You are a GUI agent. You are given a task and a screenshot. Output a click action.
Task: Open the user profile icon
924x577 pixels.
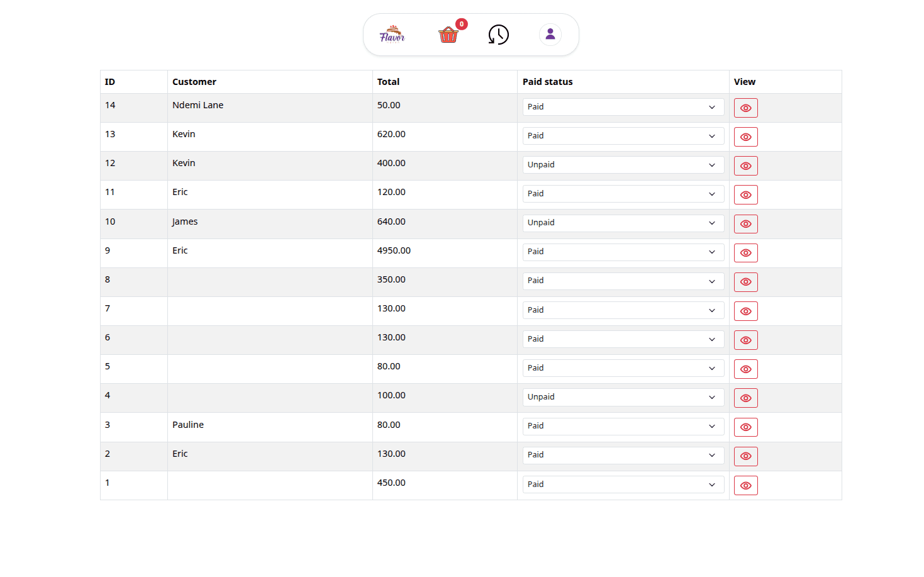tap(550, 35)
